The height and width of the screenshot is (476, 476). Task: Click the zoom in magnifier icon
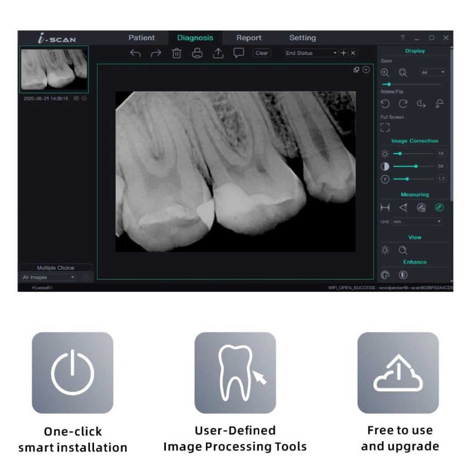(385, 73)
